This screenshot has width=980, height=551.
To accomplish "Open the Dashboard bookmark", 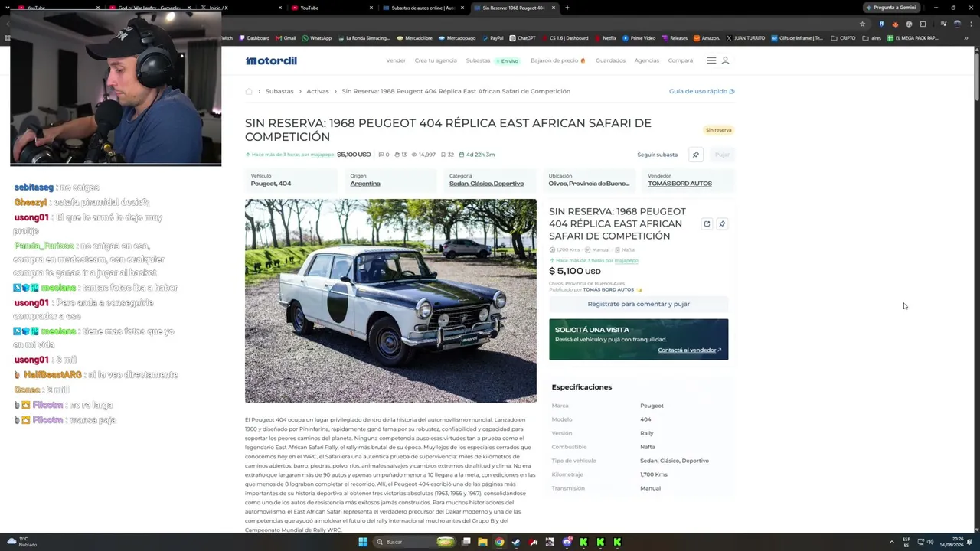I will coord(254,38).
